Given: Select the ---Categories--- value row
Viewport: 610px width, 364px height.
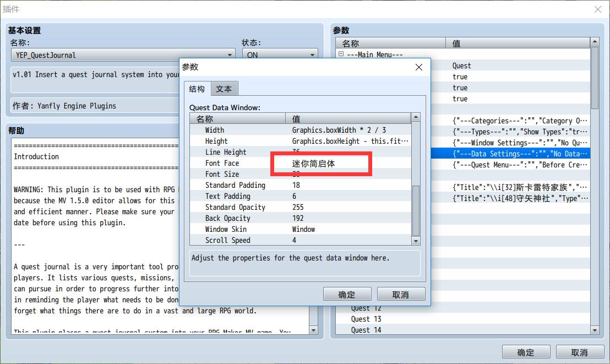Looking at the screenshot, I should (520, 121).
